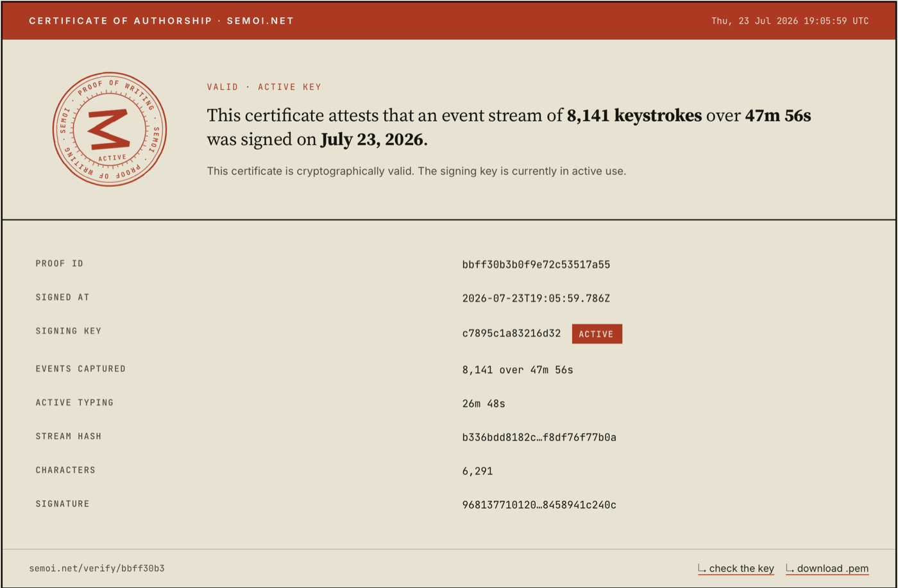Open the 'check the key' link
This screenshot has height=588, width=898.
click(736, 569)
